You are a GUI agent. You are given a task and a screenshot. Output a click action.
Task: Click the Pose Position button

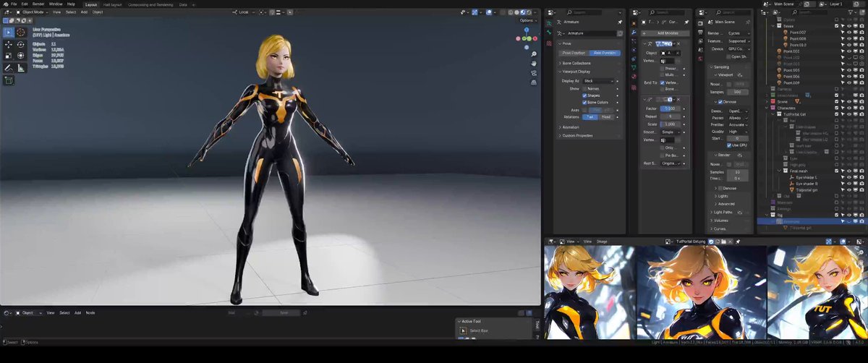point(574,53)
